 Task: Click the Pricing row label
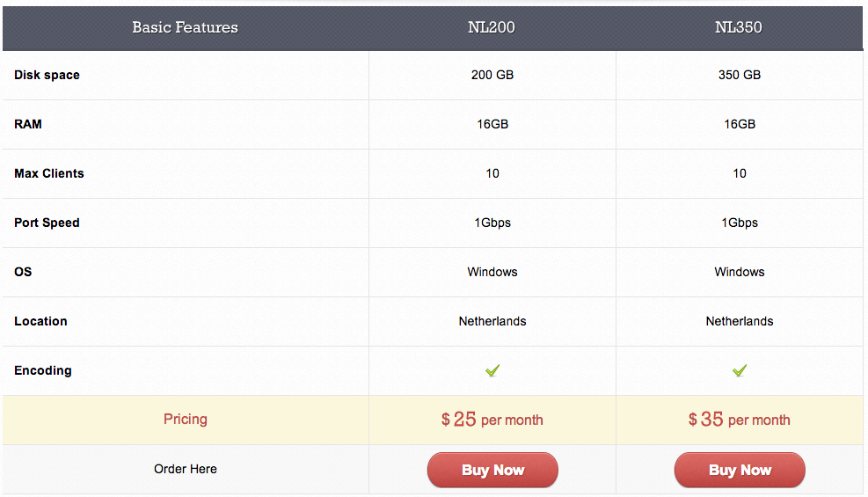tap(186, 419)
